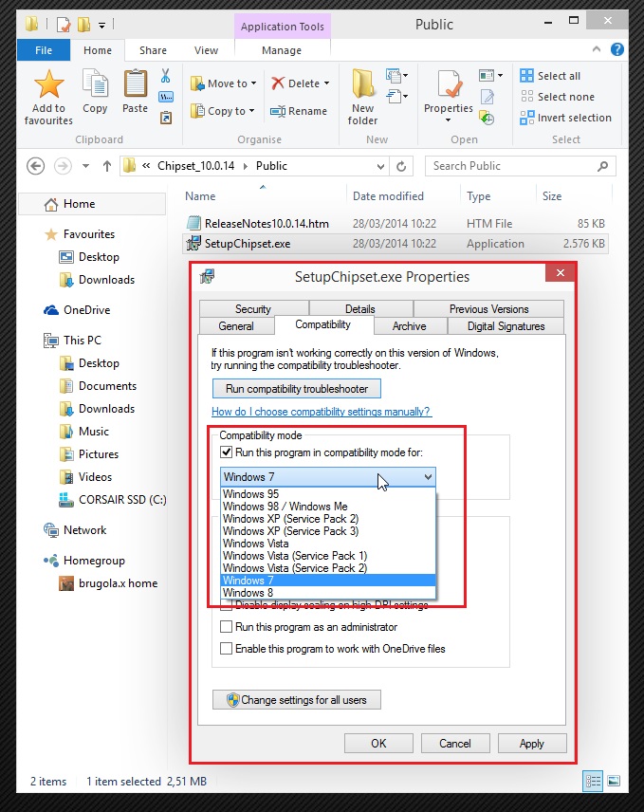
Task: Refresh the Public folder view
Action: (x=401, y=166)
